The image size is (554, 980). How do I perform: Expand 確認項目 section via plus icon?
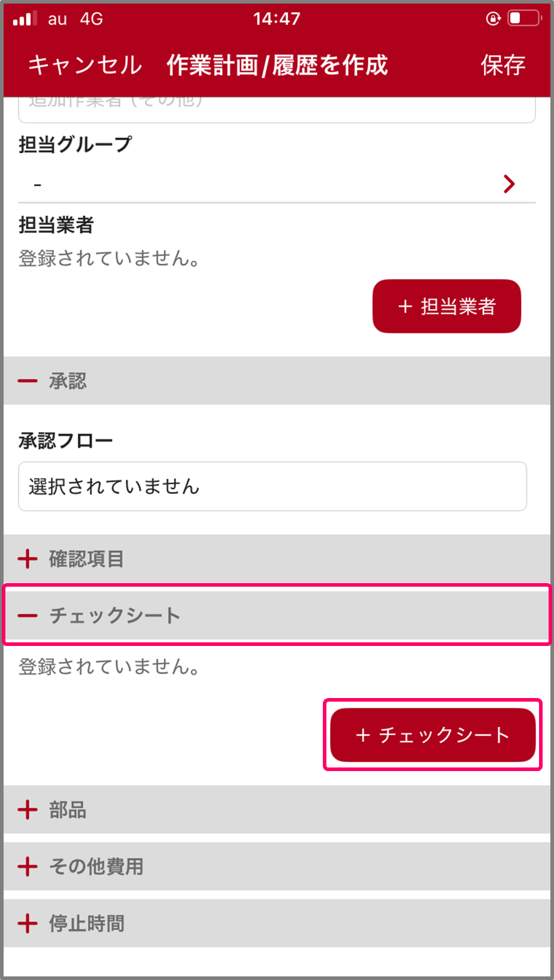click(x=28, y=559)
